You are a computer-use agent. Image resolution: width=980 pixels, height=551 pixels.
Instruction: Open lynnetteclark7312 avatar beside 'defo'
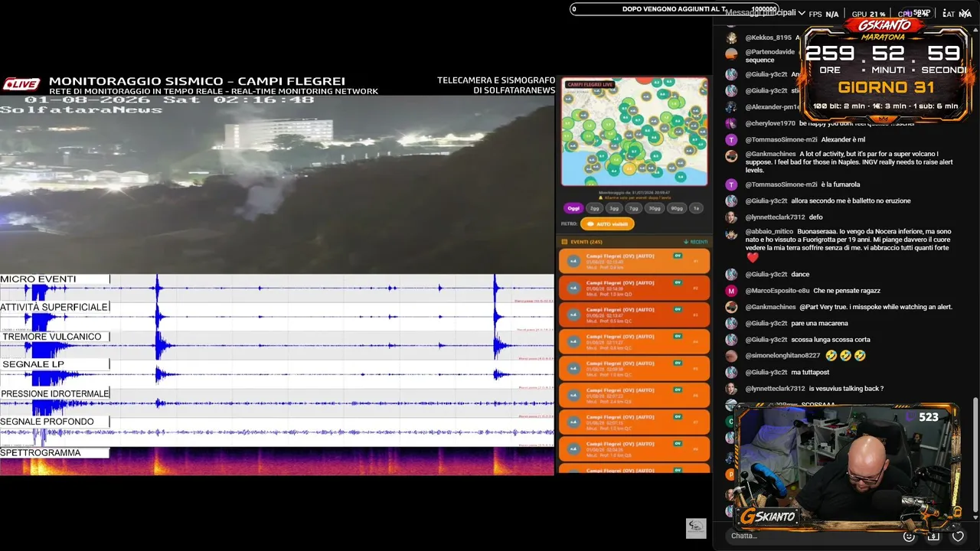click(731, 217)
